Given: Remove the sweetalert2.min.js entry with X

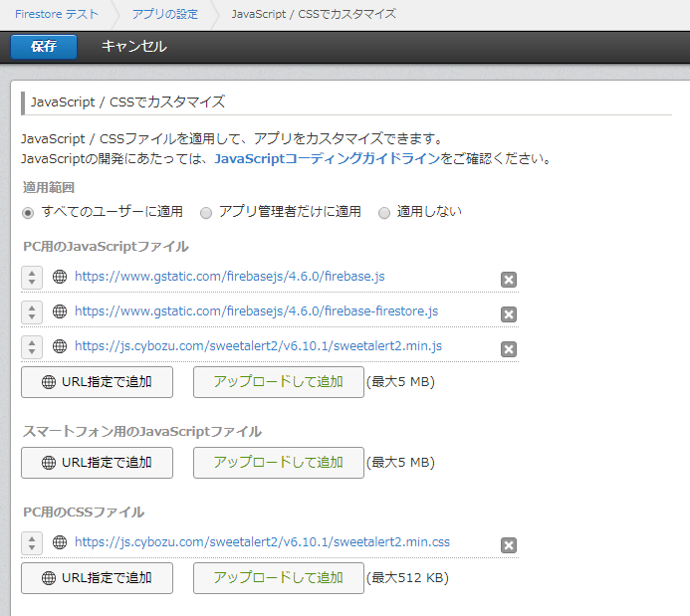Looking at the screenshot, I should tap(509, 349).
